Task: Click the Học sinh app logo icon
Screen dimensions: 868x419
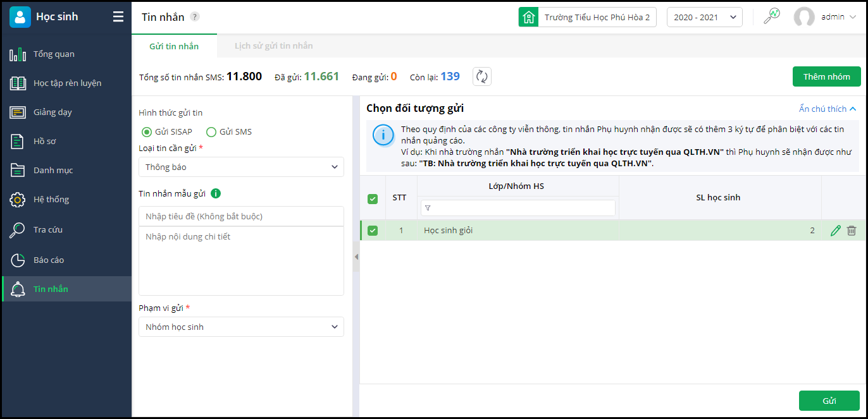Action: click(x=20, y=17)
